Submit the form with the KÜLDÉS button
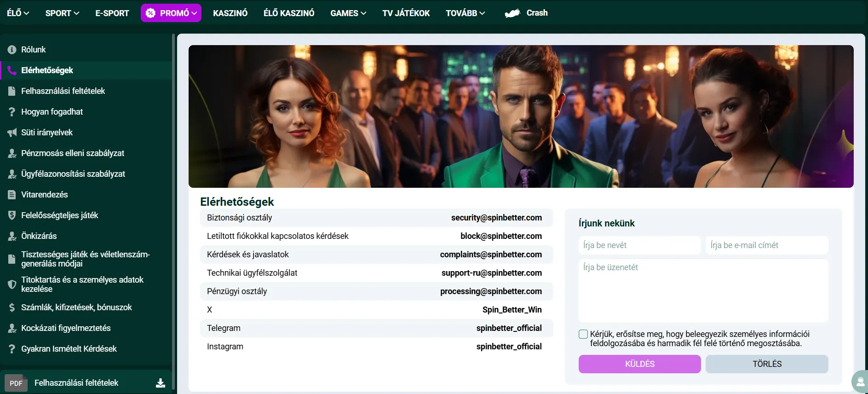Image resolution: width=868 pixels, height=394 pixels. point(639,364)
